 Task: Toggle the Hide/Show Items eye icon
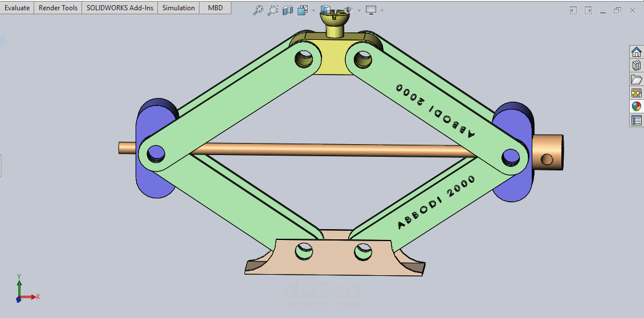click(349, 10)
